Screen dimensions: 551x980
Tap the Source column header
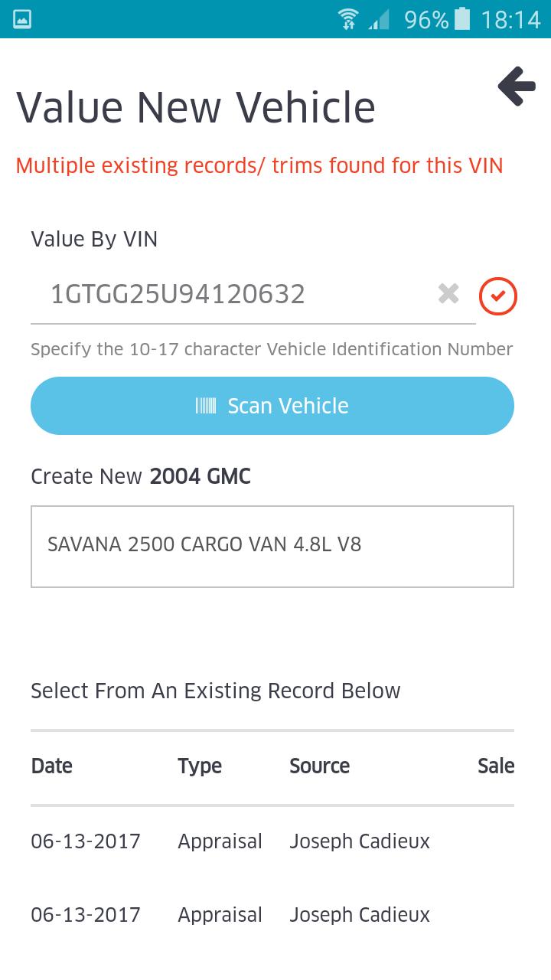point(319,766)
